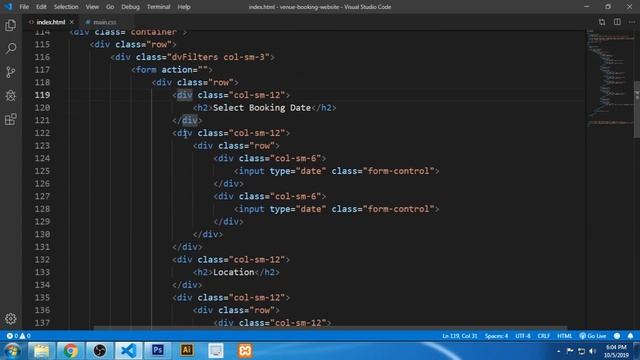640x360 pixels.
Task: Open the Debug menu
Action: (130, 7)
